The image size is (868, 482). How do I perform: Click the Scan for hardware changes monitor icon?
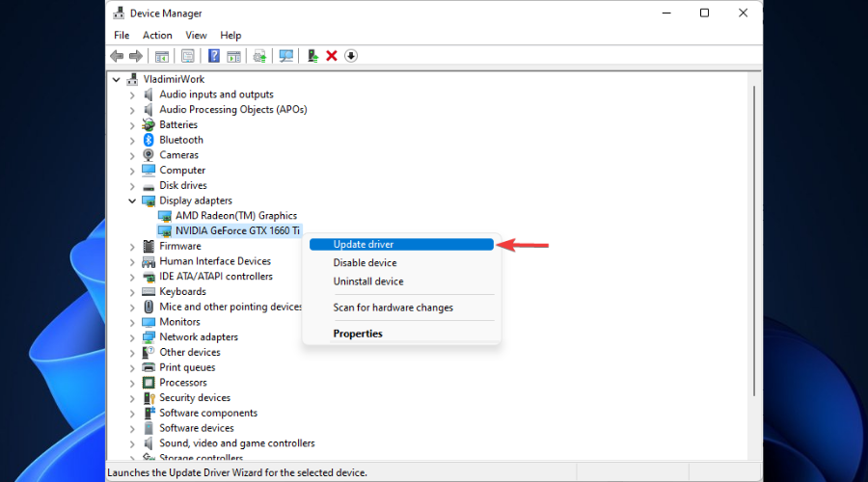pyautogui.click(x=286, y=56)
